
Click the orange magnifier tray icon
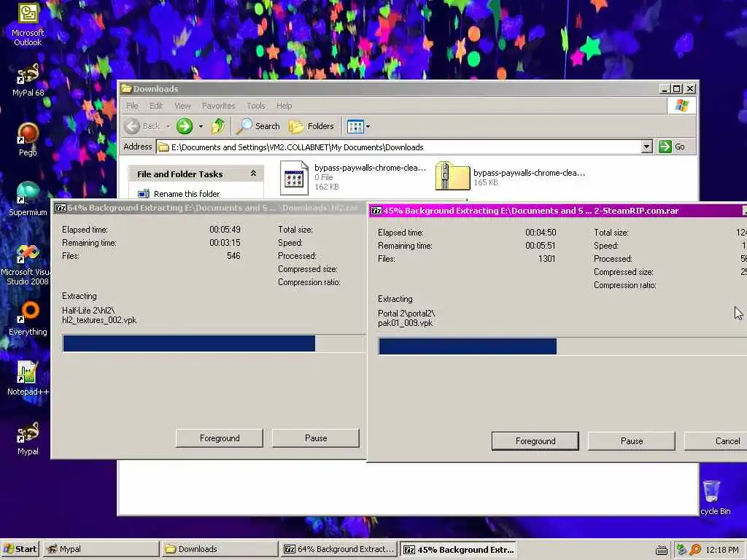pos(695,550)
